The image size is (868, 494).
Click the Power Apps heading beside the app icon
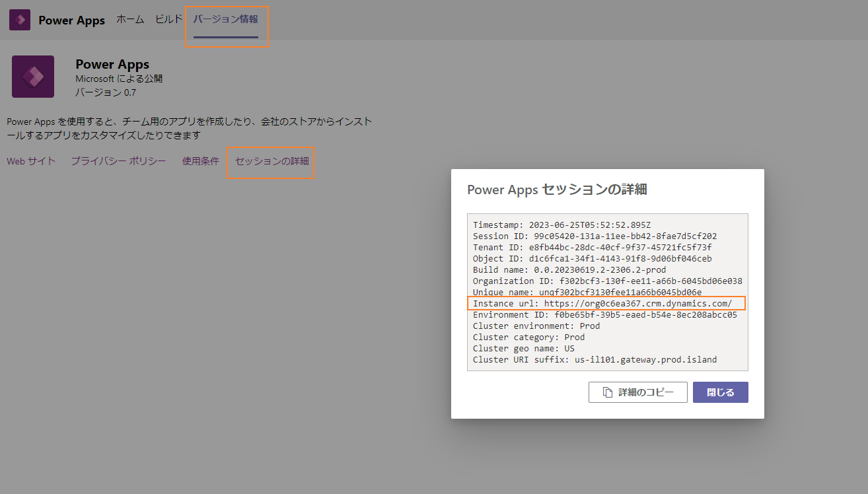[112, 64]
